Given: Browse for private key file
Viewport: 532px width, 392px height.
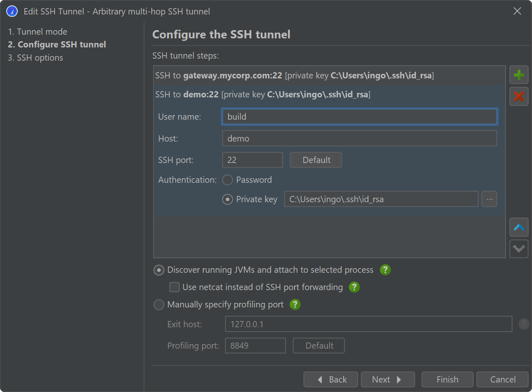Looking at the screenshot, I should point(489,199).
